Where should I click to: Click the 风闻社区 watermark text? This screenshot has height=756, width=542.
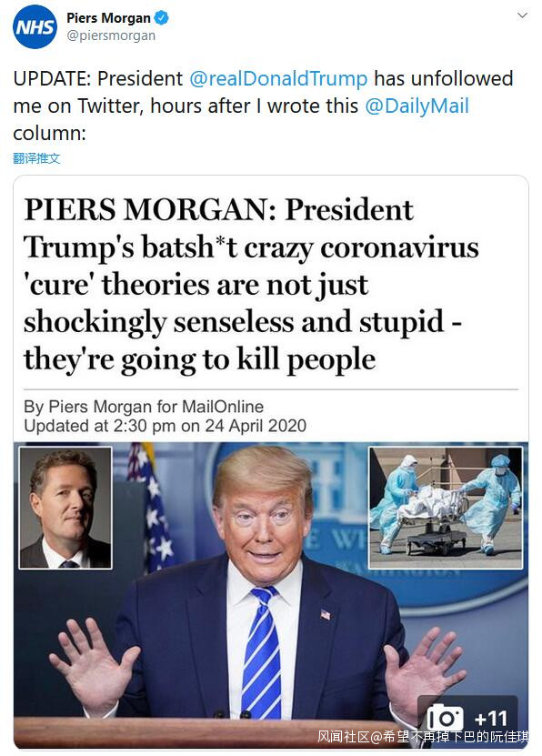pos(343,736)
